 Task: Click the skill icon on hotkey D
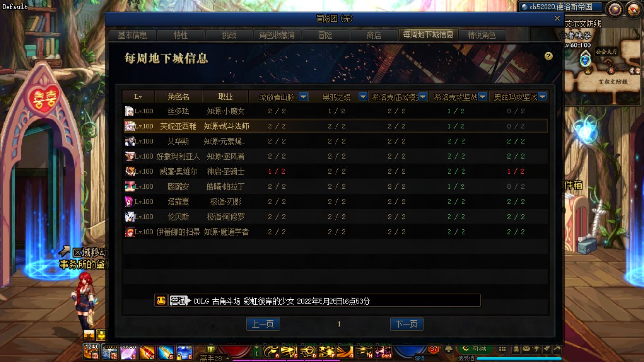pos(308,352)
